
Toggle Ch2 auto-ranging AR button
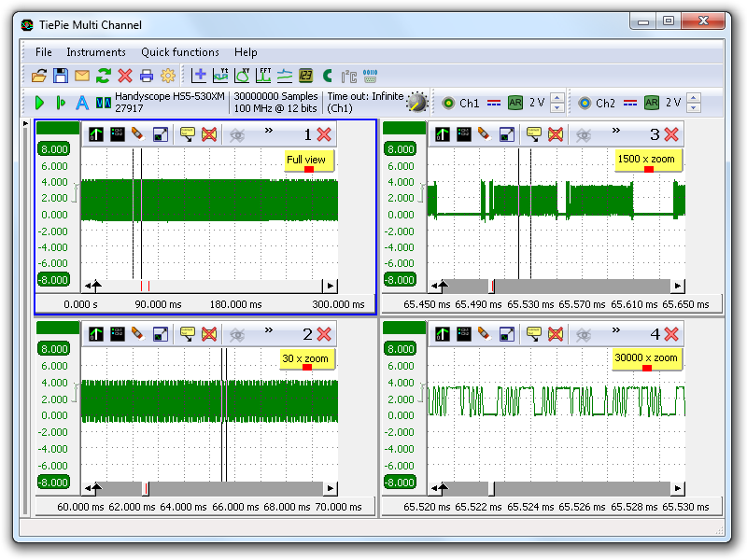(652, 103)
